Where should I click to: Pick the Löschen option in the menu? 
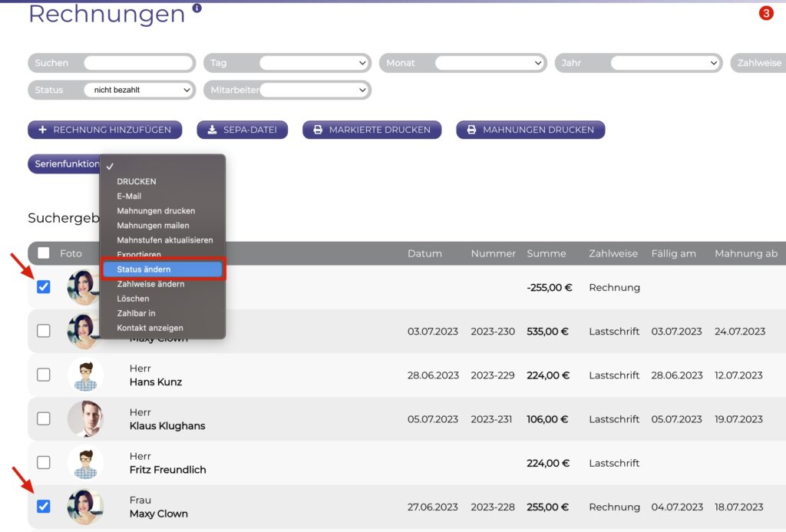coord(133,299)
